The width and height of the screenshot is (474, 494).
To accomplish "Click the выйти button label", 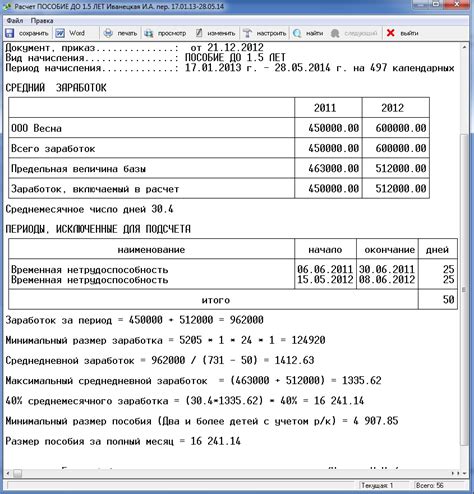I will coord(409,33).
